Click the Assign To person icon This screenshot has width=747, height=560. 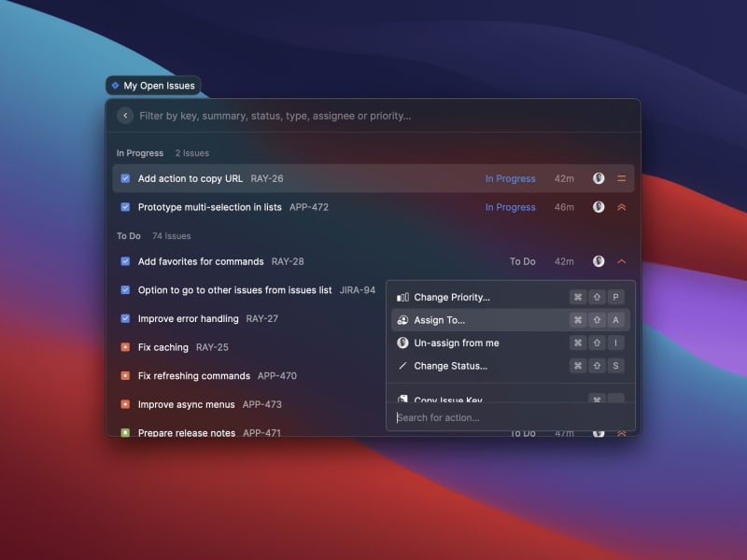(402, 320)
